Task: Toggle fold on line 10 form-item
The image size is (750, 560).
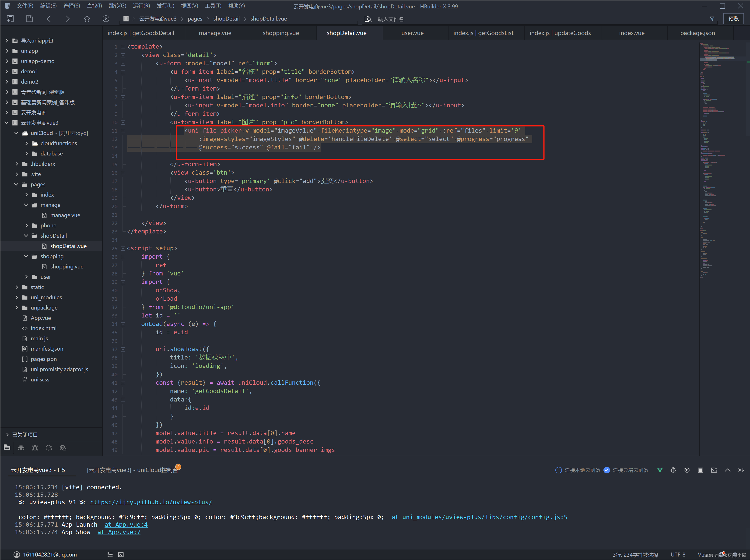Action: click(x=123, y=122)
